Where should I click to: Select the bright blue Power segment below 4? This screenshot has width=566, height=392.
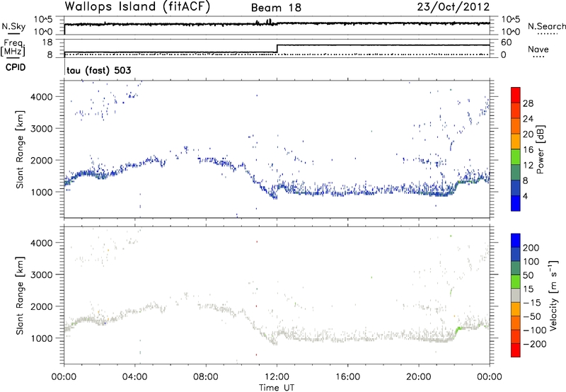[x=516, y=203]
